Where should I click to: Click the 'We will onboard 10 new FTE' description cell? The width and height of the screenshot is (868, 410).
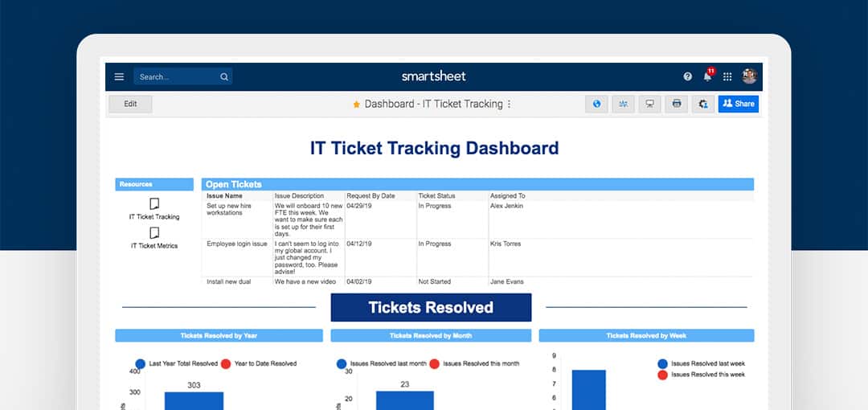click(x=309, y=219)
